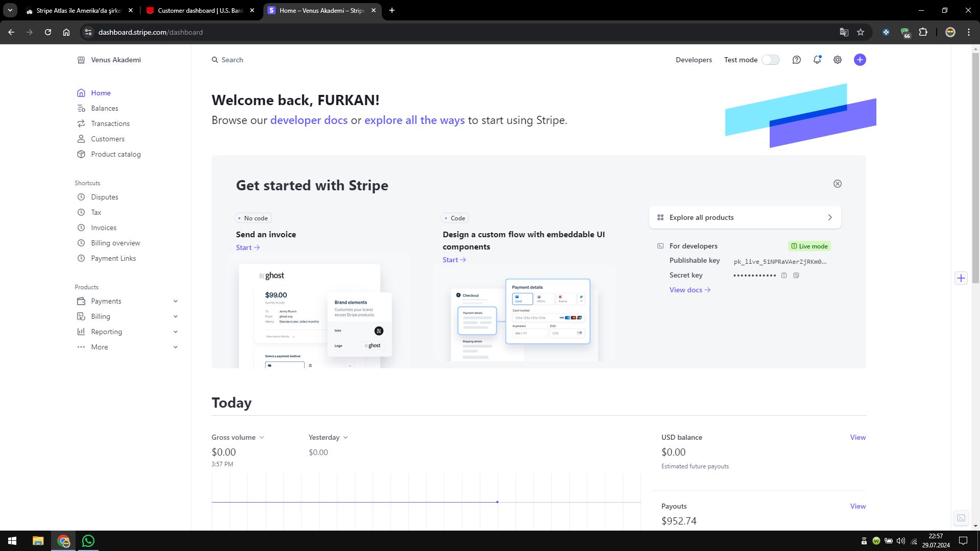This screenshot has height=551, width=980.
Task: Dismiss the Get started with Stripe panel
Action: pos(838,184)
